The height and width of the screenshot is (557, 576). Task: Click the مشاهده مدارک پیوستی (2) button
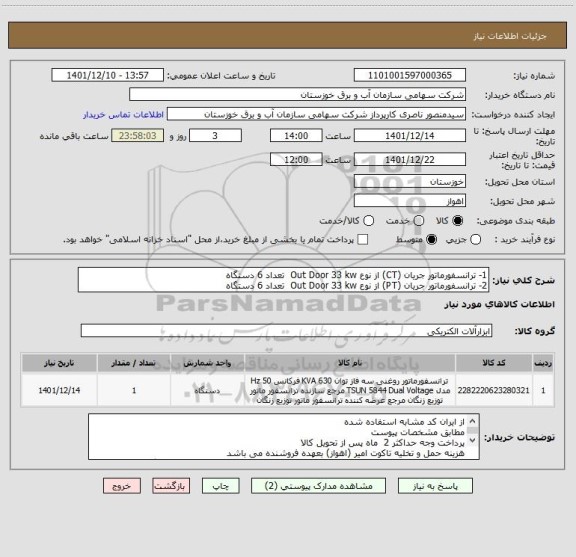tap(318, 486)
